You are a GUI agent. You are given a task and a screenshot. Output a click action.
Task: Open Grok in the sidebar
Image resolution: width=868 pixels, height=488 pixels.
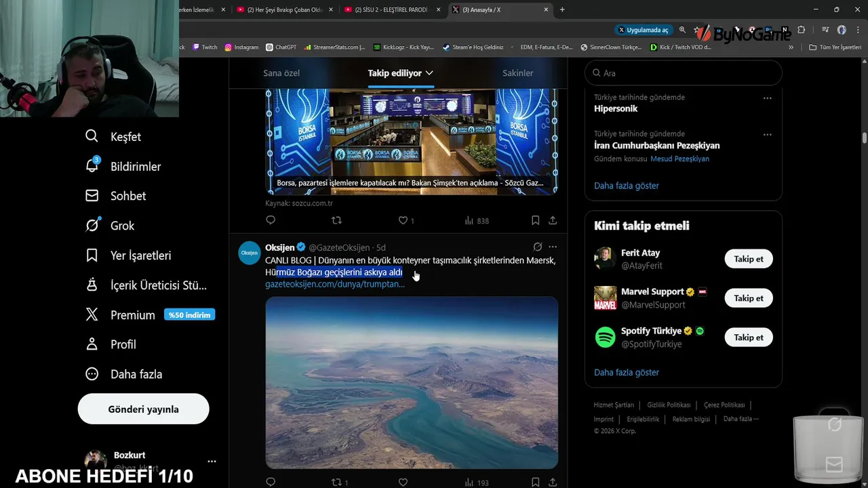pos(109,226)
